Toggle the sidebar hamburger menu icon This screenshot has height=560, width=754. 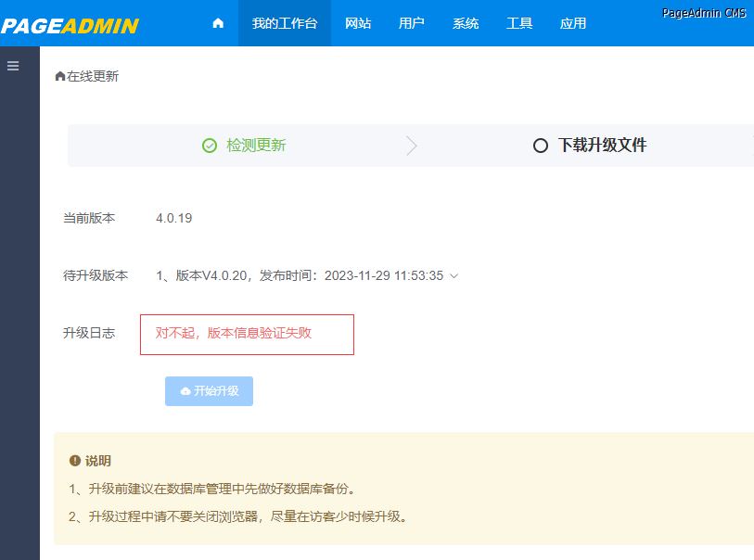[x=13, y=66]
